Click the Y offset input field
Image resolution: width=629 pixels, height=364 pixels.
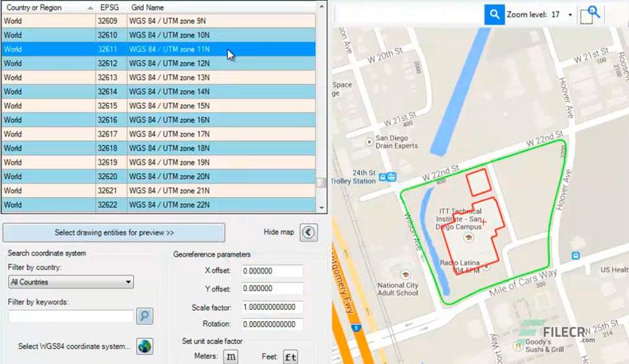(x=272, y=289)
